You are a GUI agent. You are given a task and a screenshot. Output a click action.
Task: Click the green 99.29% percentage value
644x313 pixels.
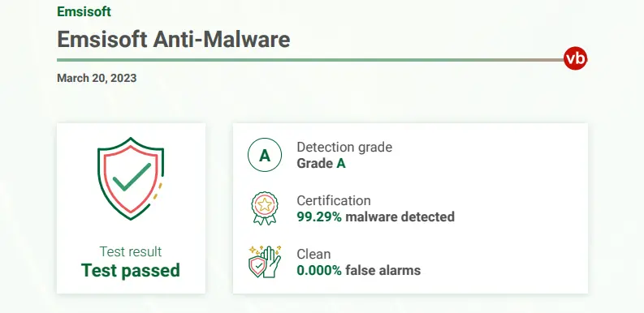coord(319,217)
